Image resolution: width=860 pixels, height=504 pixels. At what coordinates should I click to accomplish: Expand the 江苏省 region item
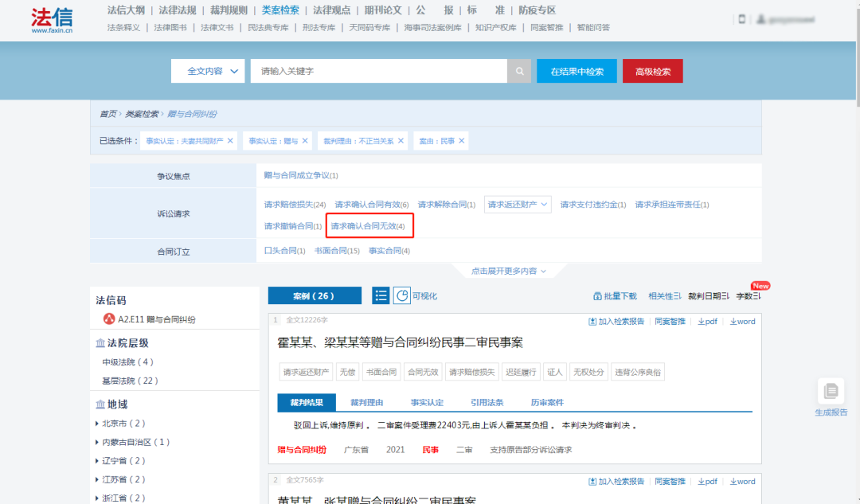click(x=97, y=479)
